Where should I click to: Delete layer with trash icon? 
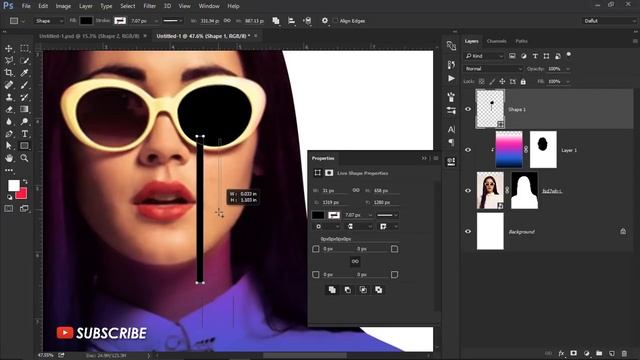point(624,353)
